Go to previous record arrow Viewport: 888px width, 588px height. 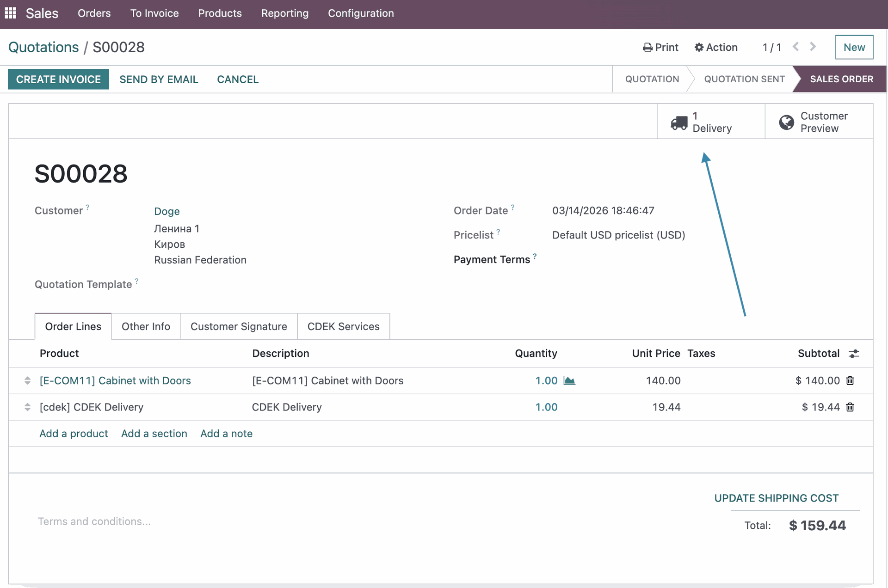point(795,47)
